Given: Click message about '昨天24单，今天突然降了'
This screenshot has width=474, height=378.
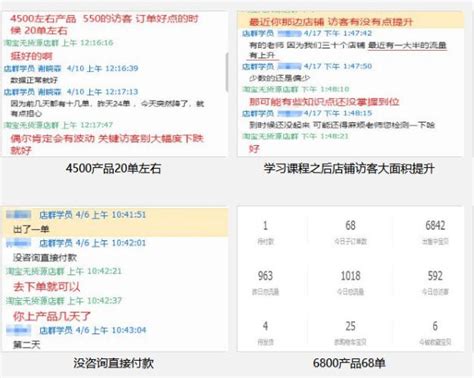Looking at the screenshot, I should coord(107,108).
